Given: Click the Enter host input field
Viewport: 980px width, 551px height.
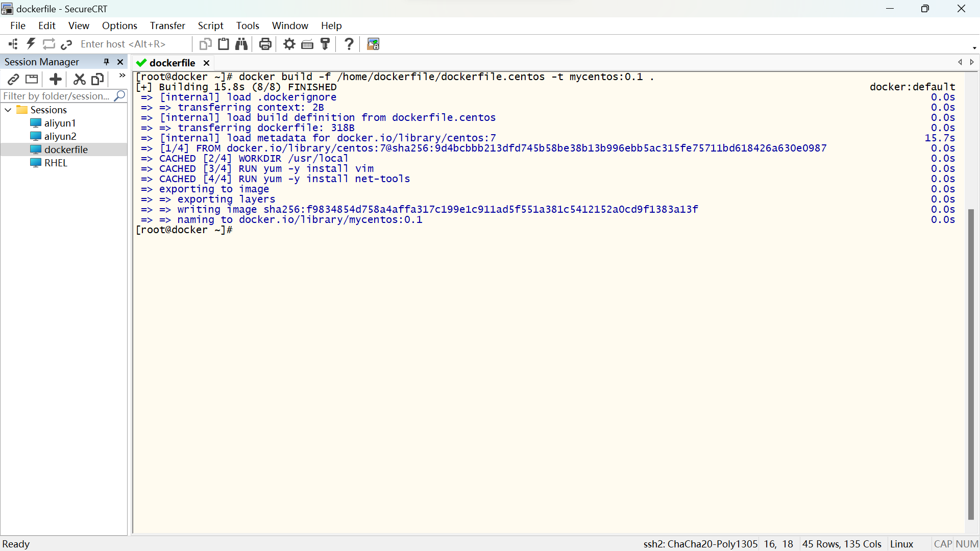Looking at the screenshot, I should [133, 44].
